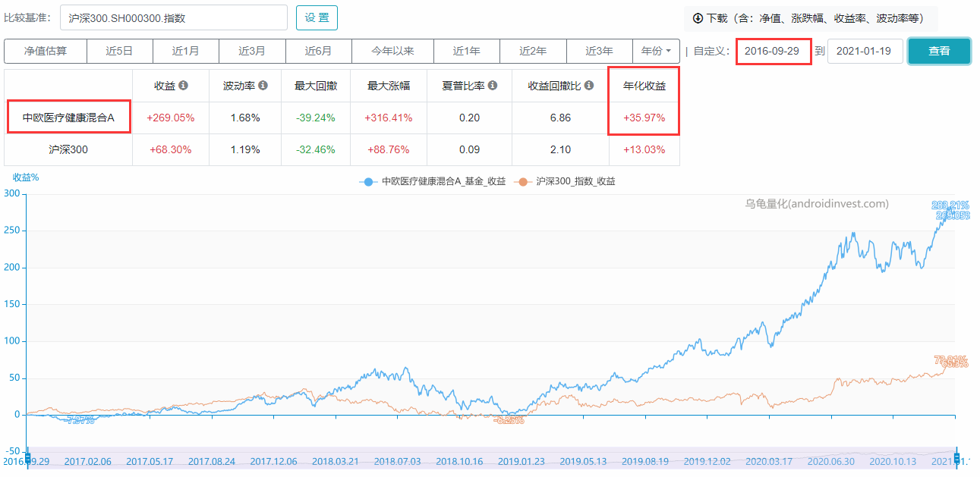Viewport: 980px width, 477px height.
Task: Select the 今年以来 range tab
Action: [392, 51]
